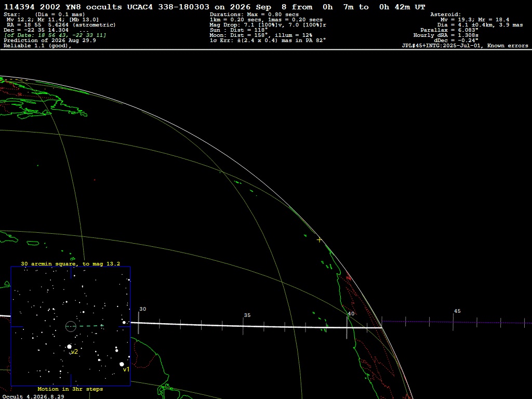Click the 'Occult 4.2026.8.29' version label
This screenshot has width=532, height=399.
tap(33, 396)
